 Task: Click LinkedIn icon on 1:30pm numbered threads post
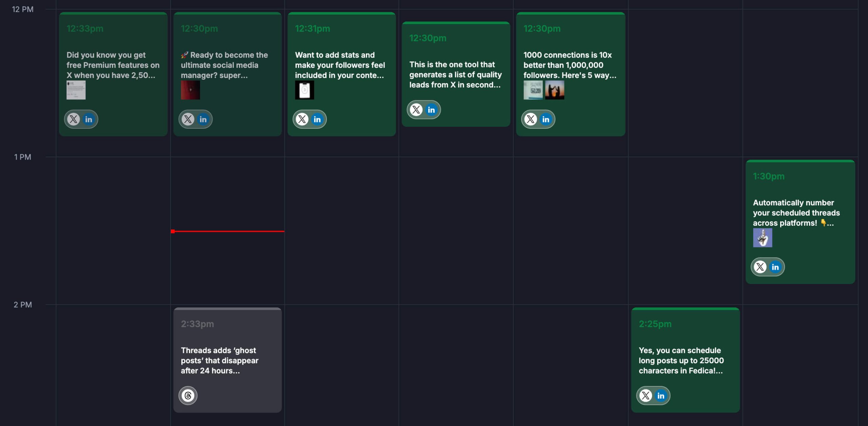775,267
